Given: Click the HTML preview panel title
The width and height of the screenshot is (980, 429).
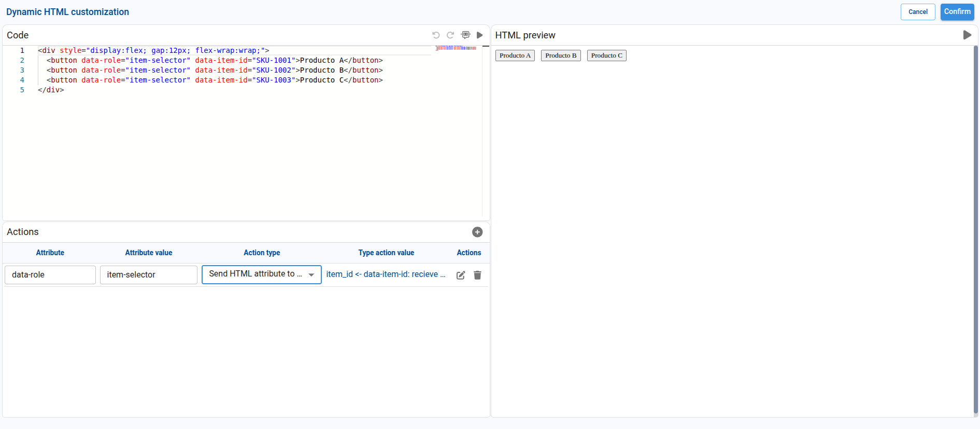Looking at the screenshot, I should coord(525,35).
